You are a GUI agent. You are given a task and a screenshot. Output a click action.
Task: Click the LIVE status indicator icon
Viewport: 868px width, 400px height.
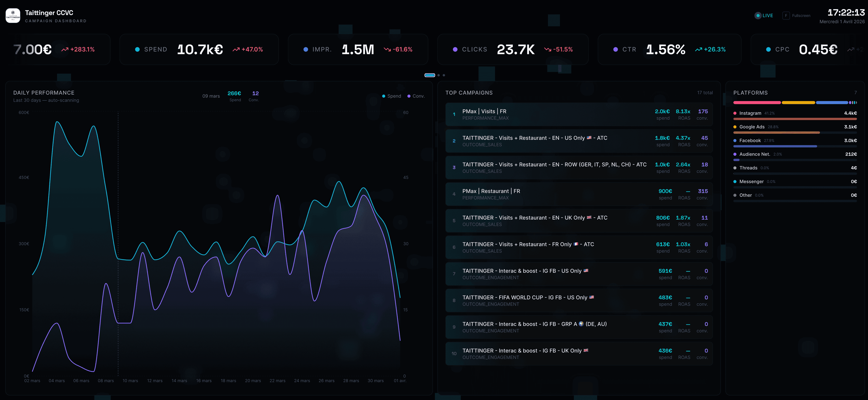(758, 16)
